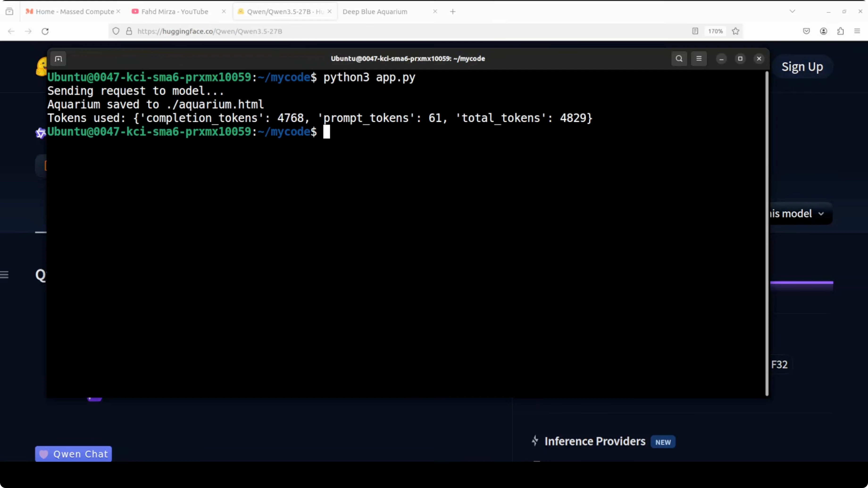Open the Firefox extensions puzzle icon

(x=840, y=31)
